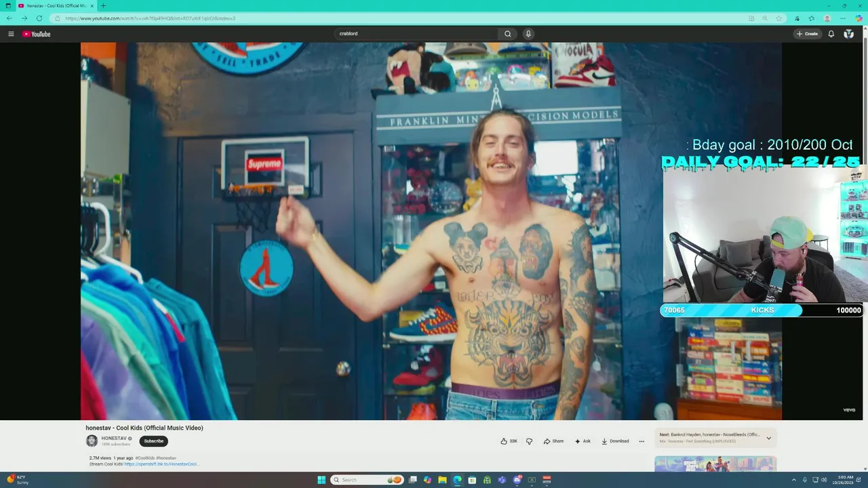Add page to favorites with star icon
The height and width of the screenshot is (488, 868).
779,18
